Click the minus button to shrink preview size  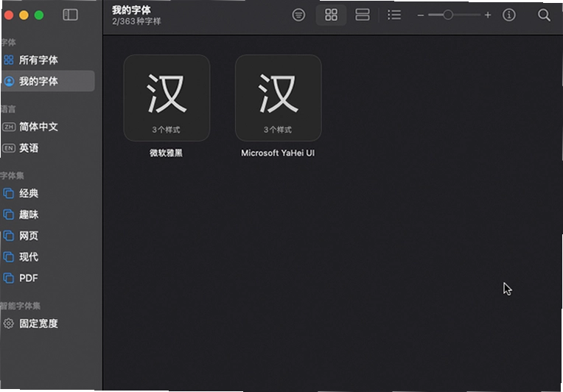[x=421, y=15]
